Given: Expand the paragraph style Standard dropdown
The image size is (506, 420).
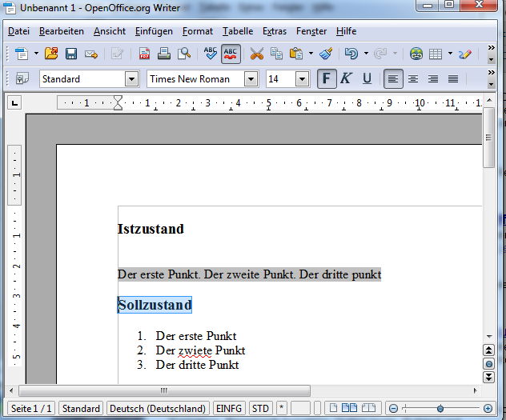Looking at the screenshot, I should pos(132,78).
